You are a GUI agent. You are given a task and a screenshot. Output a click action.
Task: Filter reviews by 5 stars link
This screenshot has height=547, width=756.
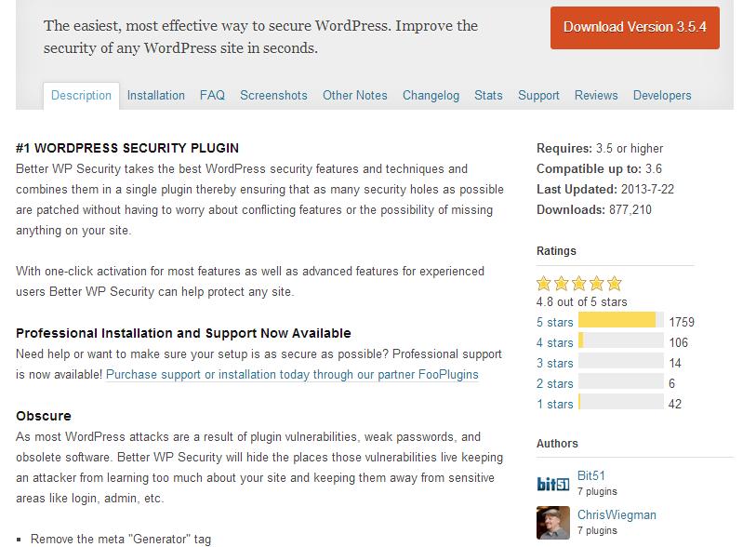[554, 322]
